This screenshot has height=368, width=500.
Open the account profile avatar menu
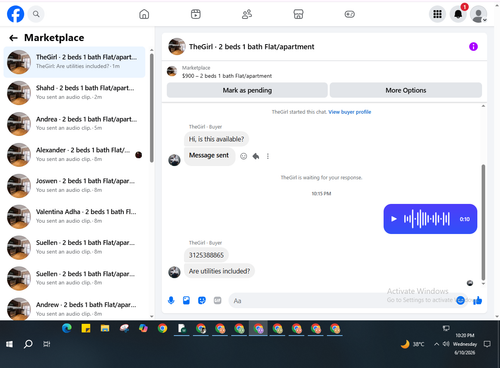point(478,14)
